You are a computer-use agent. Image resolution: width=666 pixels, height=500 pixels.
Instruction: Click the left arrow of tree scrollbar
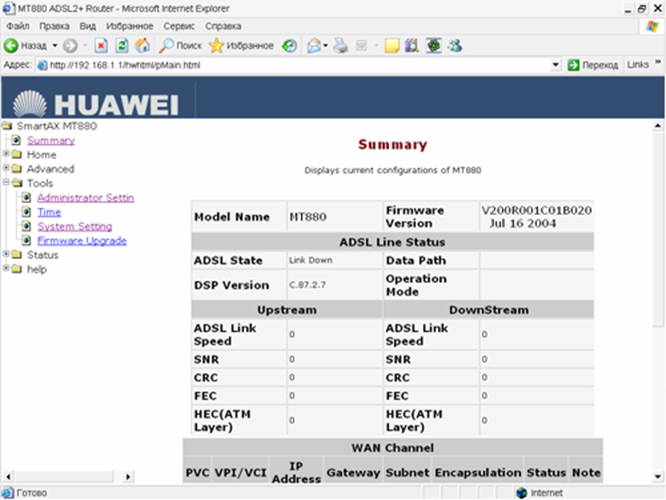pyautogui.click(x=8, y=477)
